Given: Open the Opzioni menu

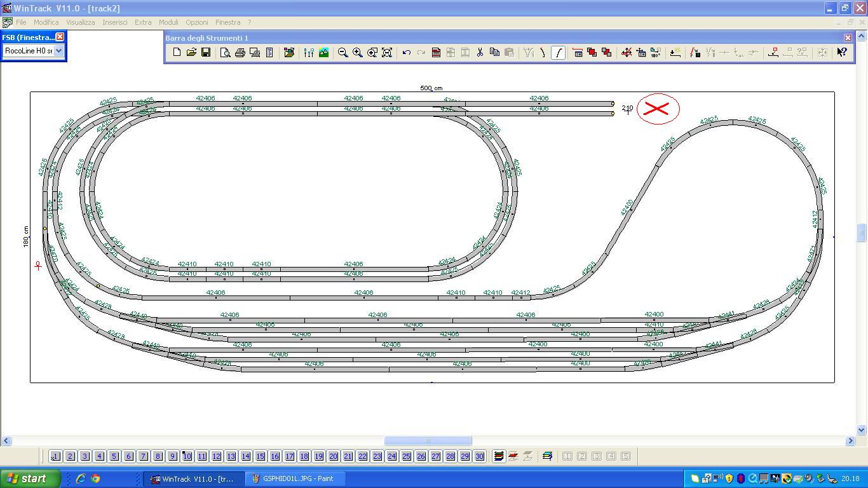Looking at the screenshot, I should click(x=197, y=22).
